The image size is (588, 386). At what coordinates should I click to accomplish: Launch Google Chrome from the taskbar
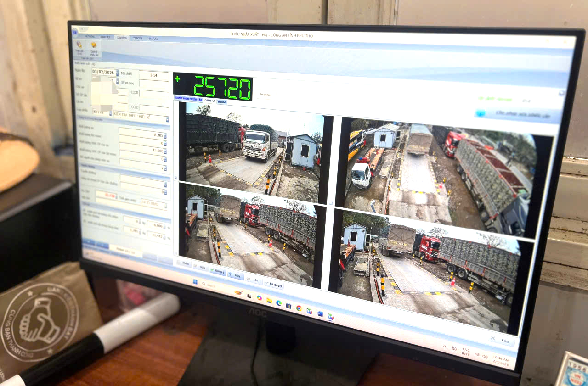(299, 308)
